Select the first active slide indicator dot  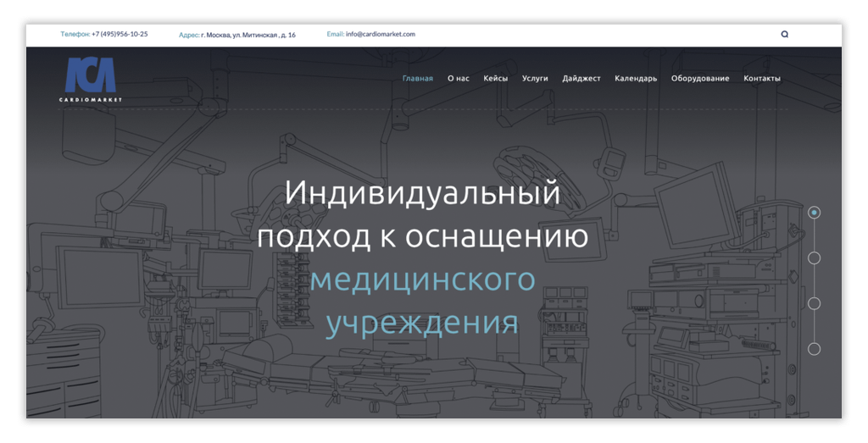pyautogui.click(x=814, y=213)
